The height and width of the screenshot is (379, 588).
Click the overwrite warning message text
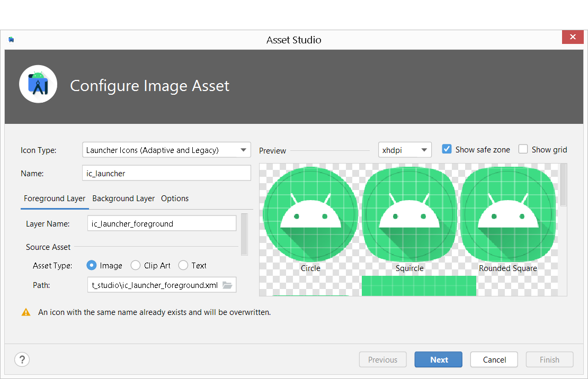point(155,312)
